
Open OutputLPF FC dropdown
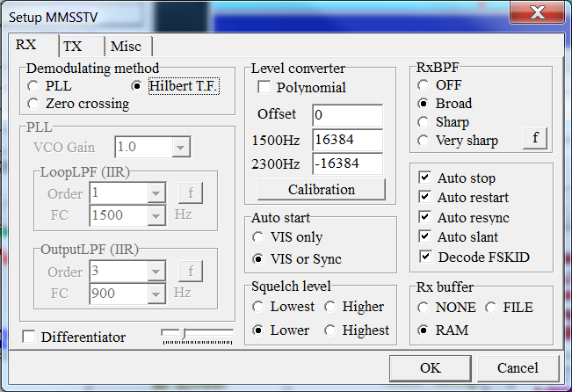pyautogui.click(x=156, y=294)
